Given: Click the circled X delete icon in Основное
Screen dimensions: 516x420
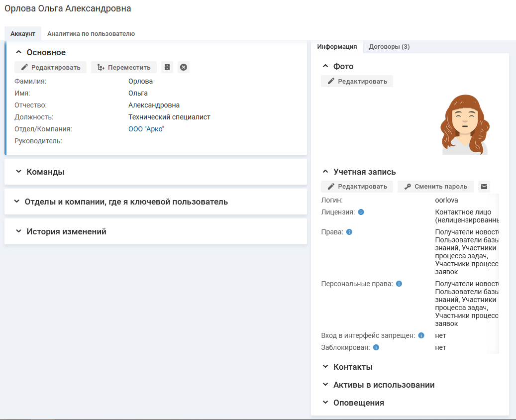Looking at the screenshot, I should click(184, 67).
